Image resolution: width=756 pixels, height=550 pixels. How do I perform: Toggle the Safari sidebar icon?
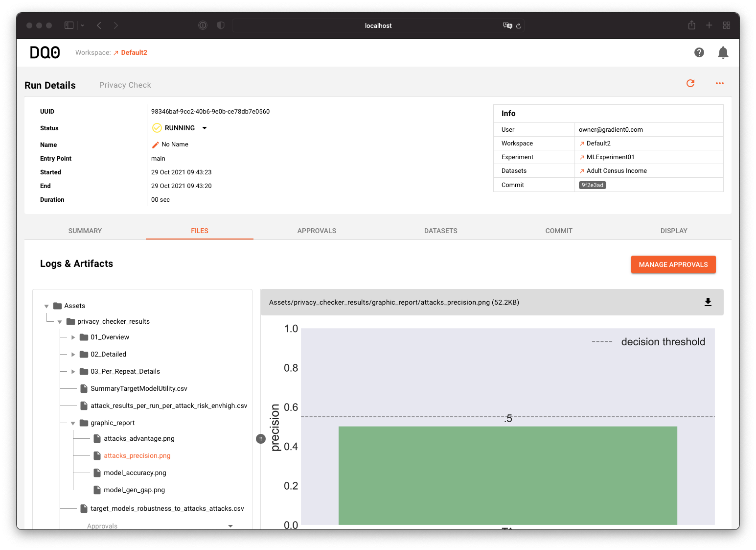point(69,25)
